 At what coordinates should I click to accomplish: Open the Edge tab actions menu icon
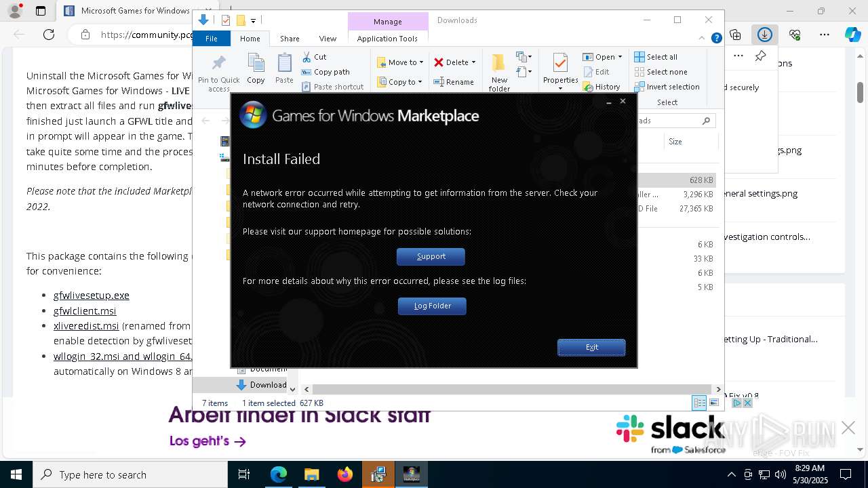[41, 11]
